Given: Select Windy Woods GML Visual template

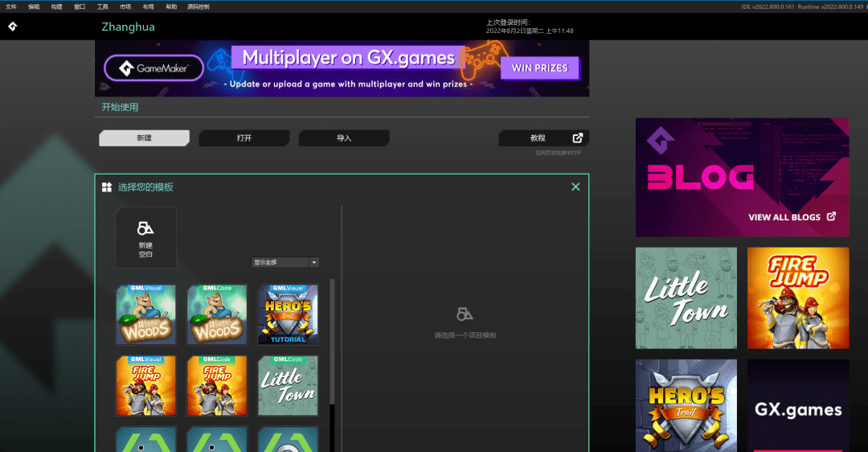Looking at the screenshot, I should click(145, 314).
